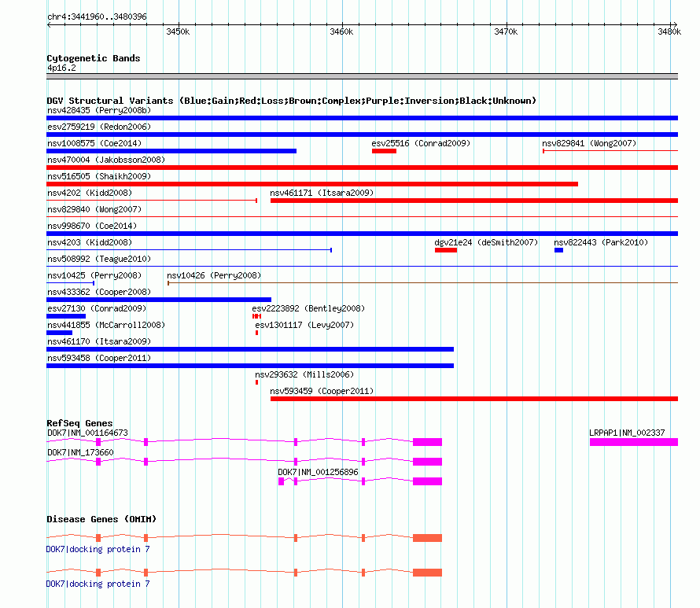Select the esv2759219 (Redon2006) blue gain bar
Image resolution: width=700 pixels, height=608 pixels.
pyautogui.click(x=362, y=134)
